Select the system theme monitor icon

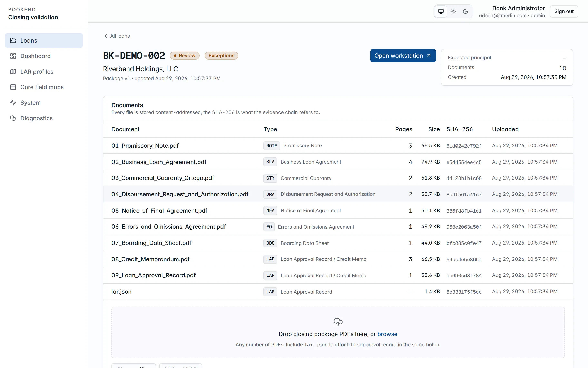441,11
